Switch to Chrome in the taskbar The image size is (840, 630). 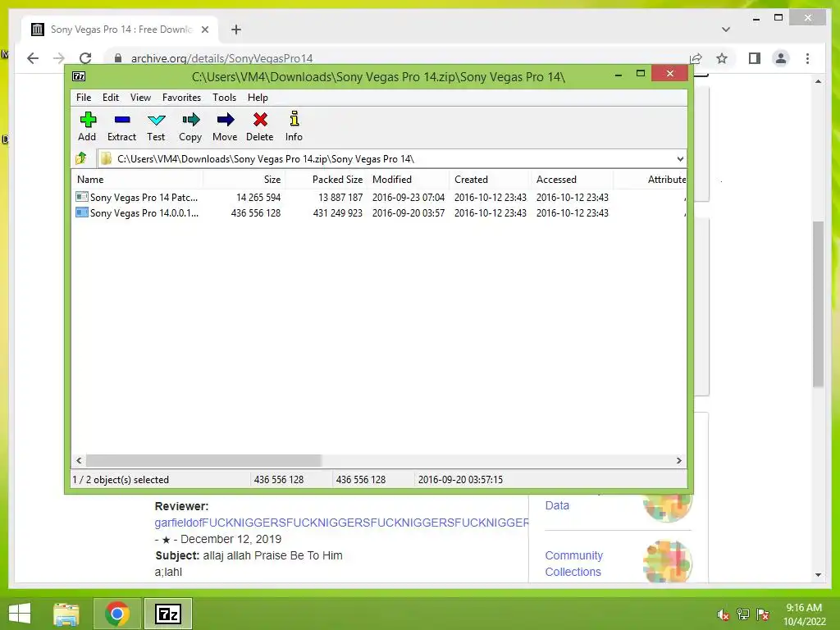117,614
